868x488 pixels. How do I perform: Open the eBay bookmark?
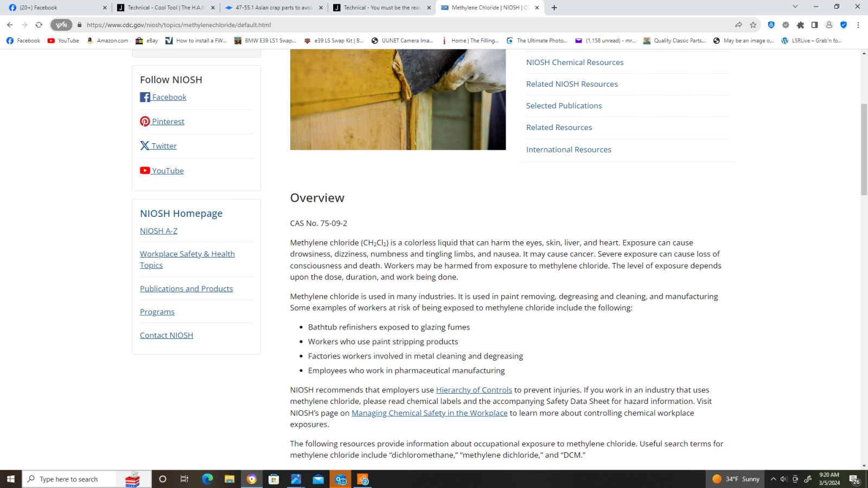click(147, 41)
